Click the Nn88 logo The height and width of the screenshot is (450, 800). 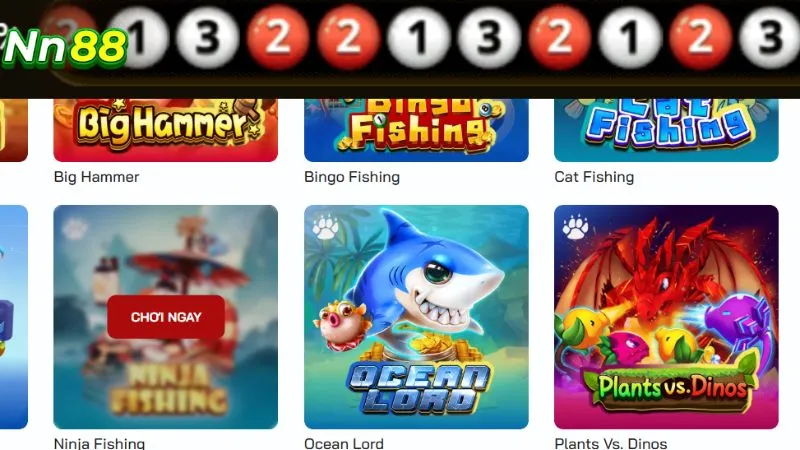64,47
